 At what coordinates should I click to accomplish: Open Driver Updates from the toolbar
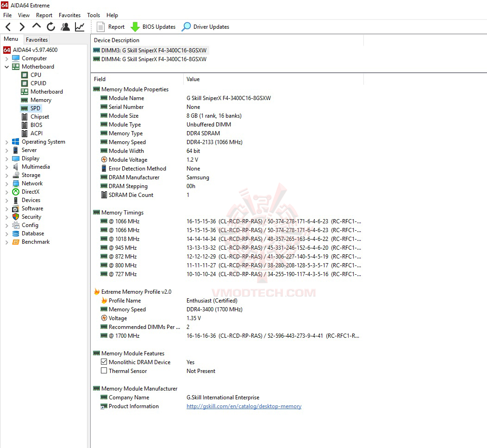[206, 27]
